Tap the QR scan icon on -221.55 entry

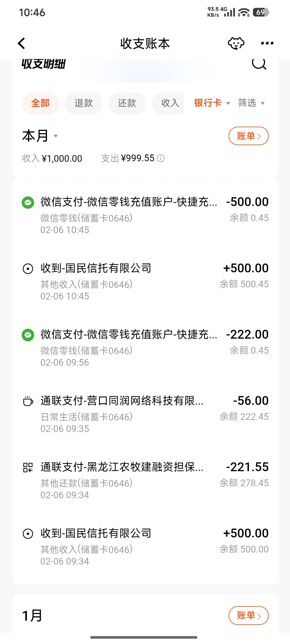pyautogui.click(x=28, y=467)
